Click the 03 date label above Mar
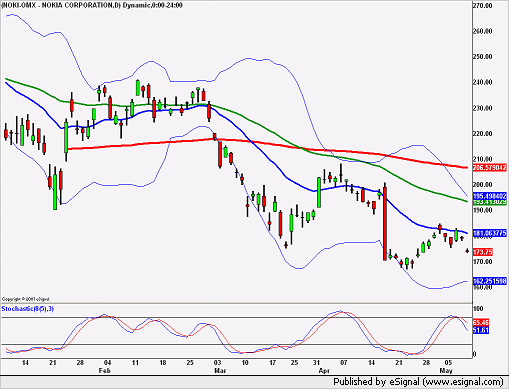 [x=217, y=363]
